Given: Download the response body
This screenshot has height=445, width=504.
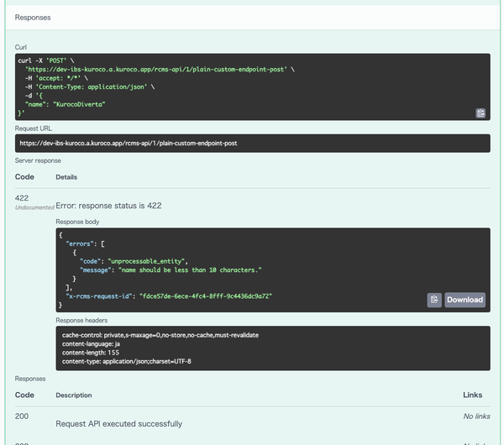Looking at the screenshot, I should (465, 300).
